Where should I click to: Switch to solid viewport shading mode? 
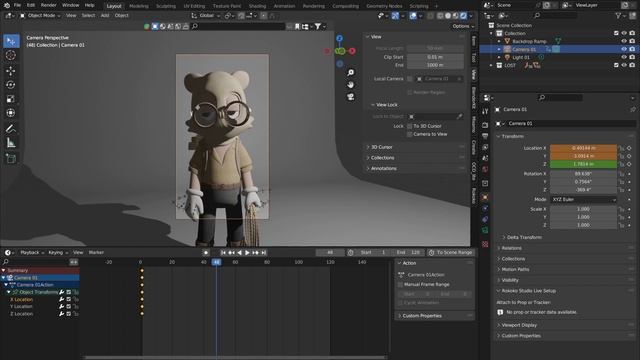(448, 16)
